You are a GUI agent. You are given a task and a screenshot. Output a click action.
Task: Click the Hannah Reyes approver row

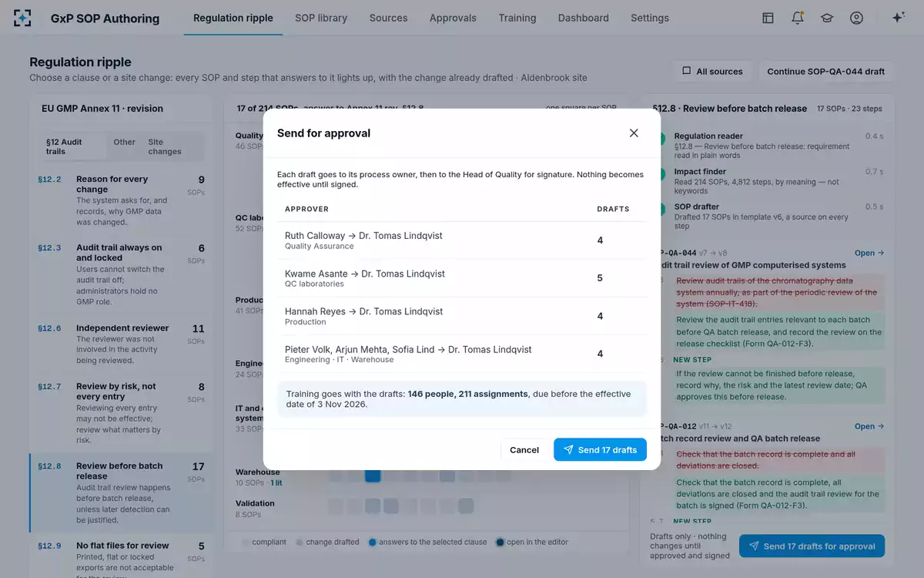click(462, 316)
